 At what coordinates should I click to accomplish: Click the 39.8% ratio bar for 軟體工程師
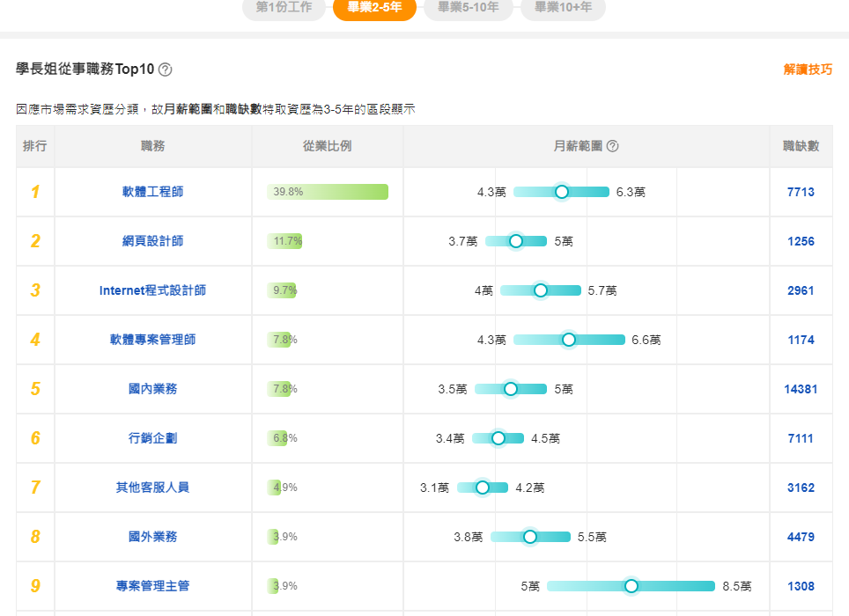click(328, 192)
